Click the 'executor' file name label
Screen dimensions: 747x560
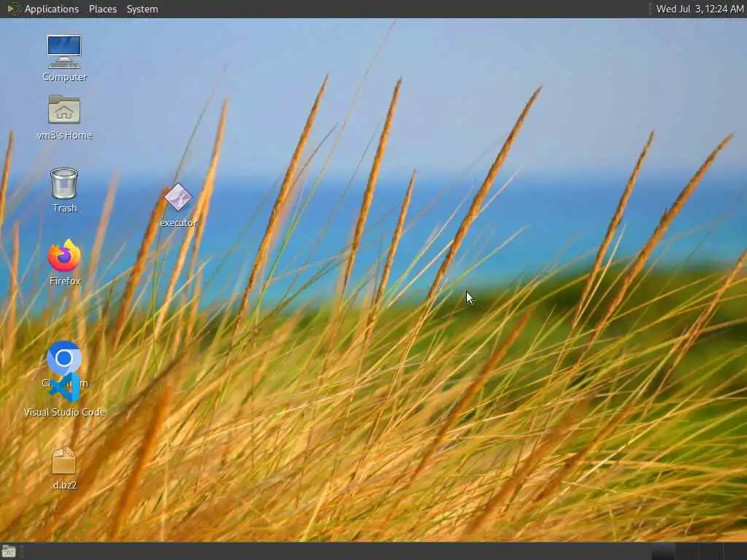click(x=178, y=222)
